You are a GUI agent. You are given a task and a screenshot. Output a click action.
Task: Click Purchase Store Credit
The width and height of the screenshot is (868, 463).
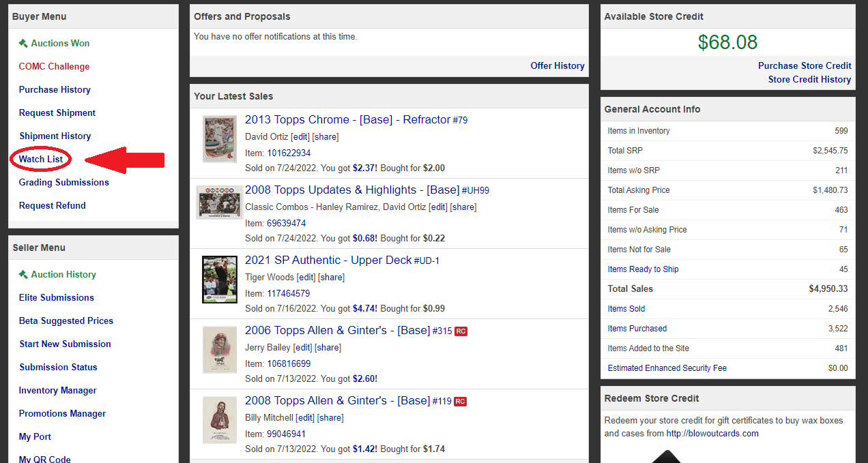(805, 65)
